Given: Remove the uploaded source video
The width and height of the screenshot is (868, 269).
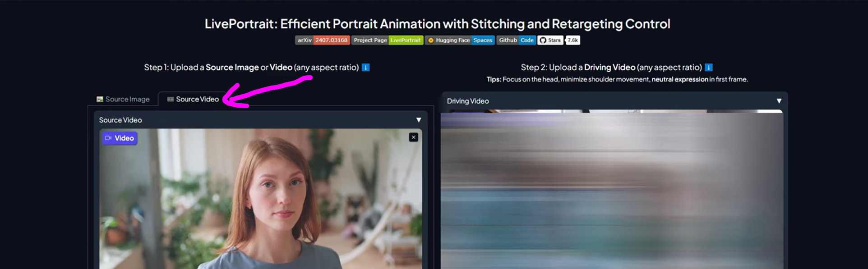Looking at the screenshot, I should pyautogui.click(x=413, y=137).
